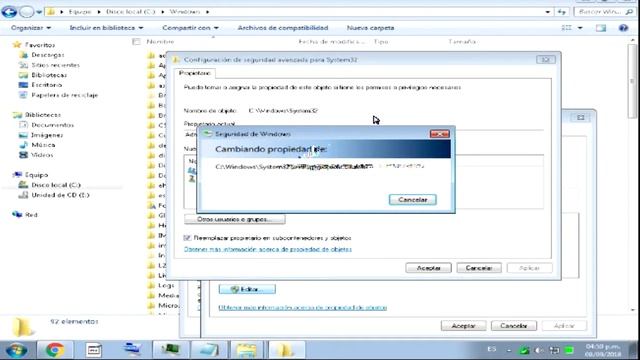640x360 pixels.
Task: Open the Imágenes library
Action: [47, 135]
